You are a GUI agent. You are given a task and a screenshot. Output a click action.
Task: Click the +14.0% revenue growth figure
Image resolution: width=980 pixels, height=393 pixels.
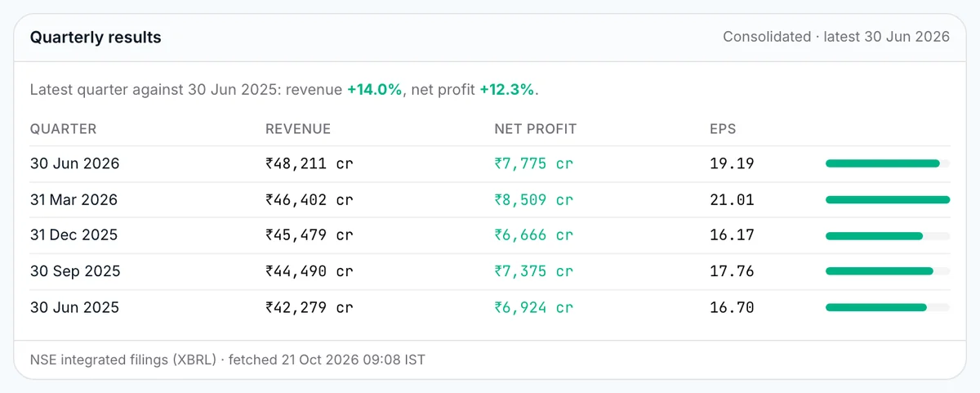tap(375, 90)
